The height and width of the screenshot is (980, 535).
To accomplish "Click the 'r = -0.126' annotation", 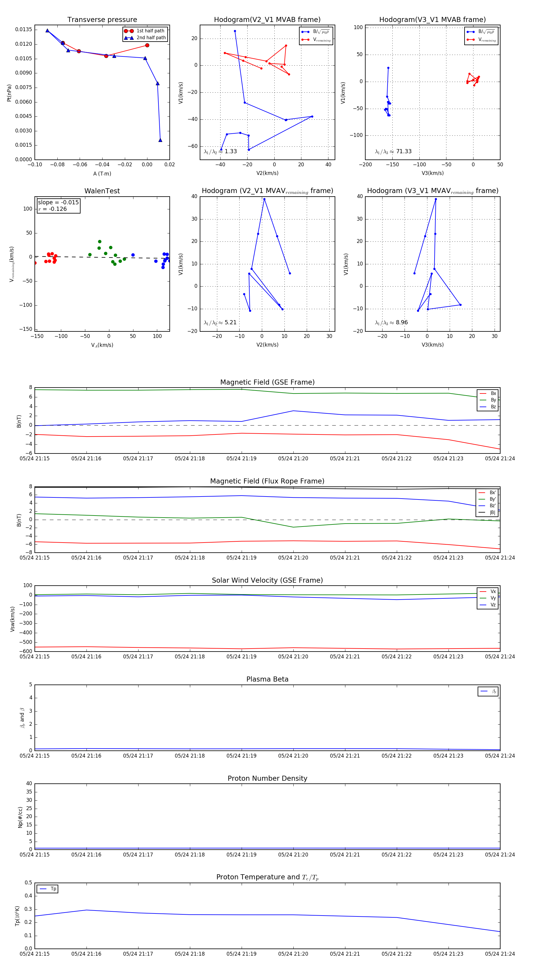I will coord(53,209).
